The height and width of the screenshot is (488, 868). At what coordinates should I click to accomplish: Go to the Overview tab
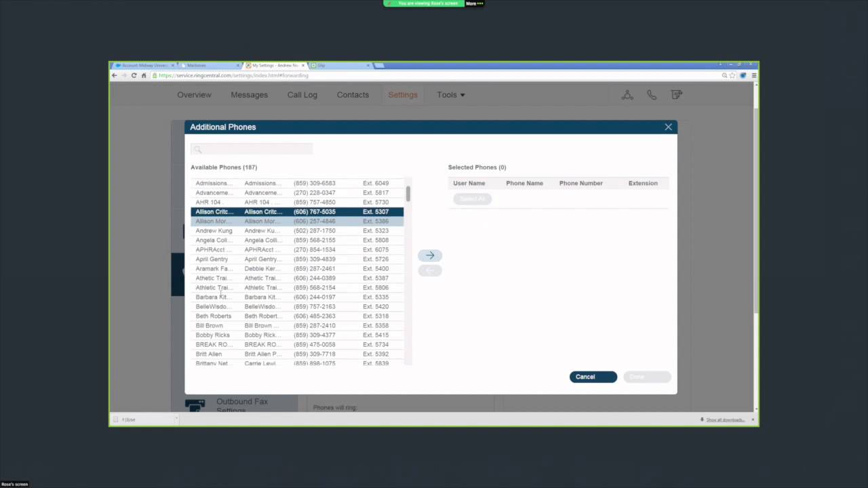pos(194,95)
